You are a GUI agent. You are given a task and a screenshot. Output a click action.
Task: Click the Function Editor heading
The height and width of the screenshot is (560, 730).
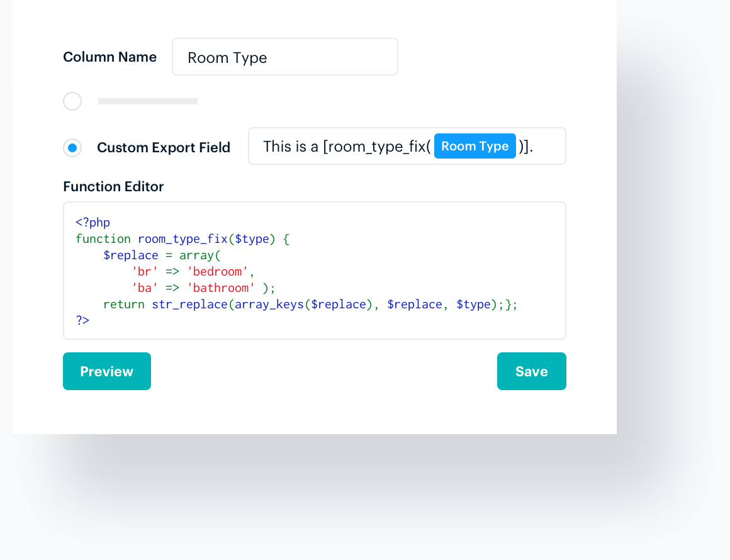click(x=113, y=187)
